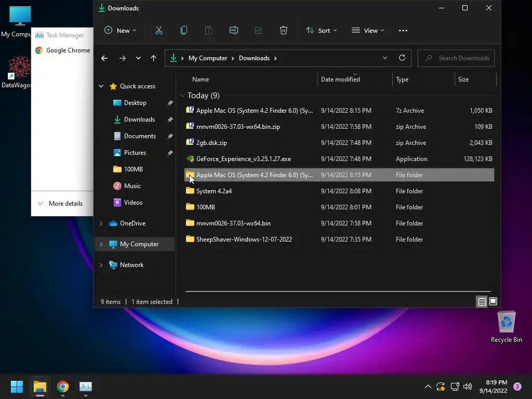532x399 pixels.
Task: Expand the OneDrive tree node
Action: pos(101,223)
